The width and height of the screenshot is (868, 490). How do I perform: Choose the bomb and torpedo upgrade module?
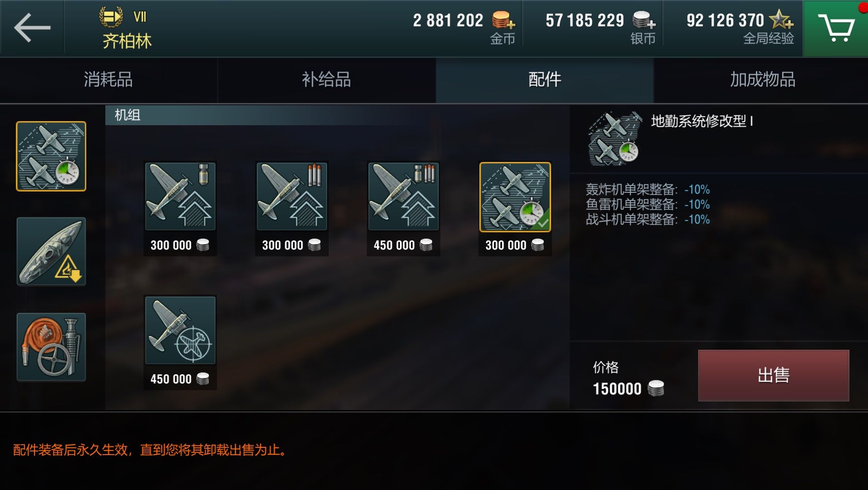404,196
